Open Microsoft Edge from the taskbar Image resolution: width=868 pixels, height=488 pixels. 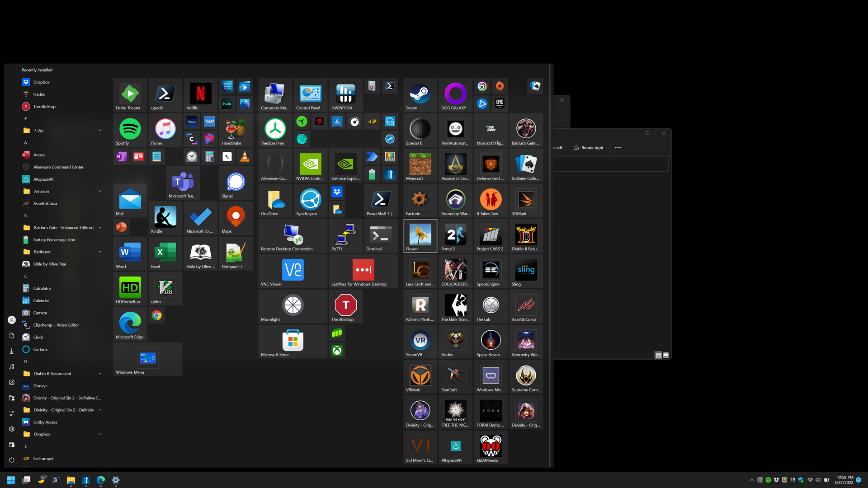[x=101, y=480]
